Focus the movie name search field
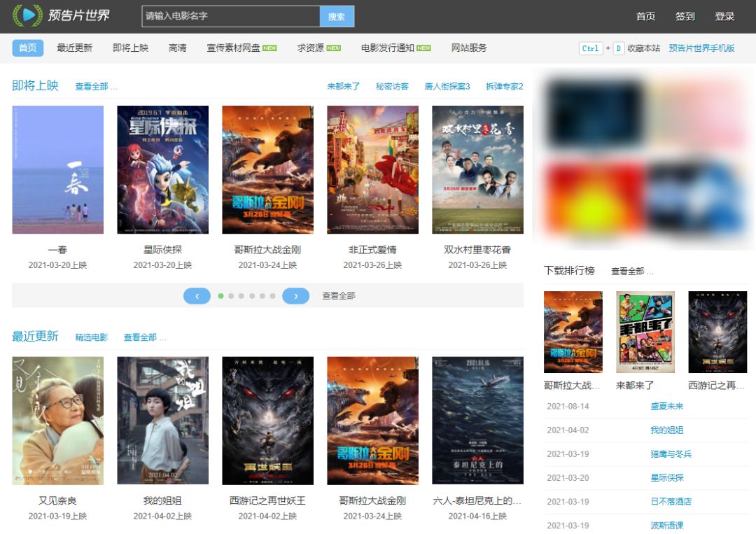Screen dimensions: 756x534 (x=231, y=16)
